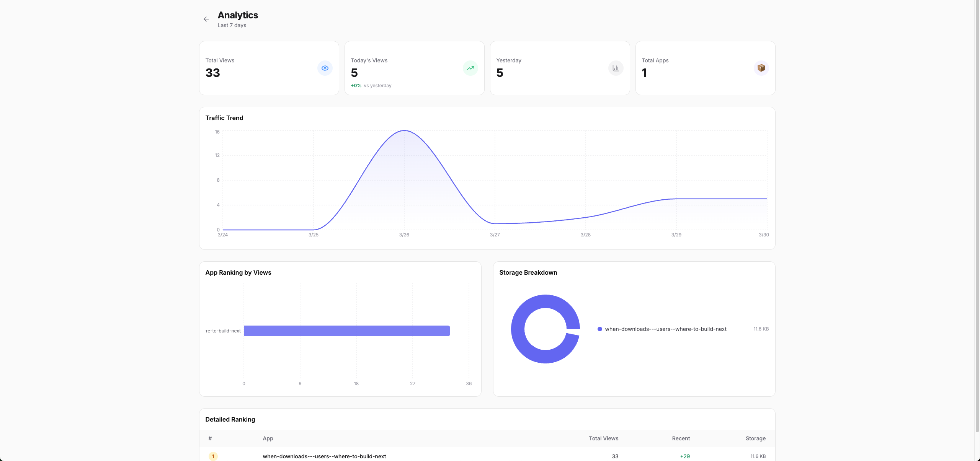The image size is (980, 461).
Task: Click the Total Views column header
Action: pyautogui.click(x=603, y=438)
